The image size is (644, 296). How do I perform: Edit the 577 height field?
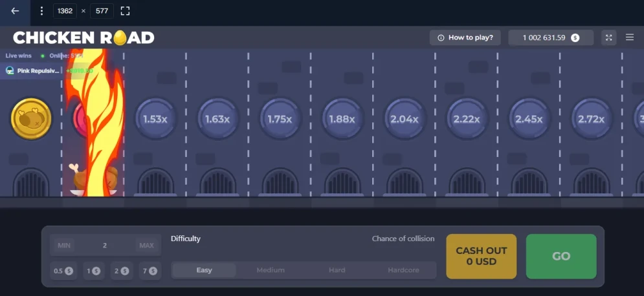pyautogui.click(x=102, y=11)
